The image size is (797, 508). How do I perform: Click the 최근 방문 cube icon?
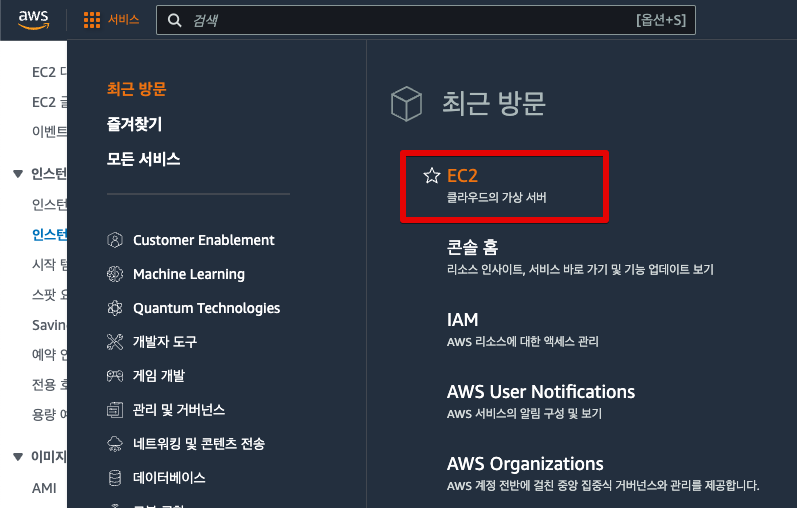point(406,104)
